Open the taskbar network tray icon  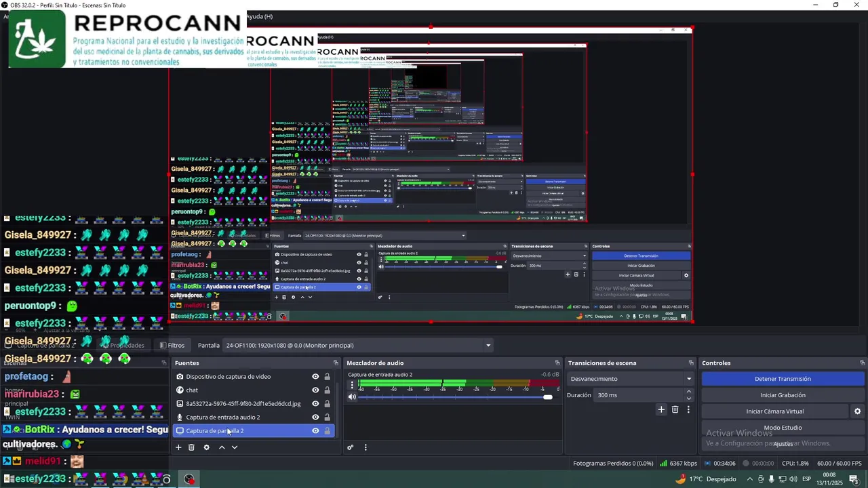click(783, 479)
